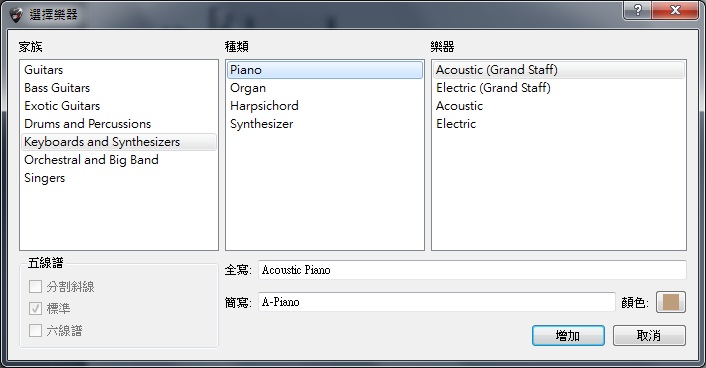706x368 pixels.
Task: Click the 取消 cancel button
Action: (649, 336)
